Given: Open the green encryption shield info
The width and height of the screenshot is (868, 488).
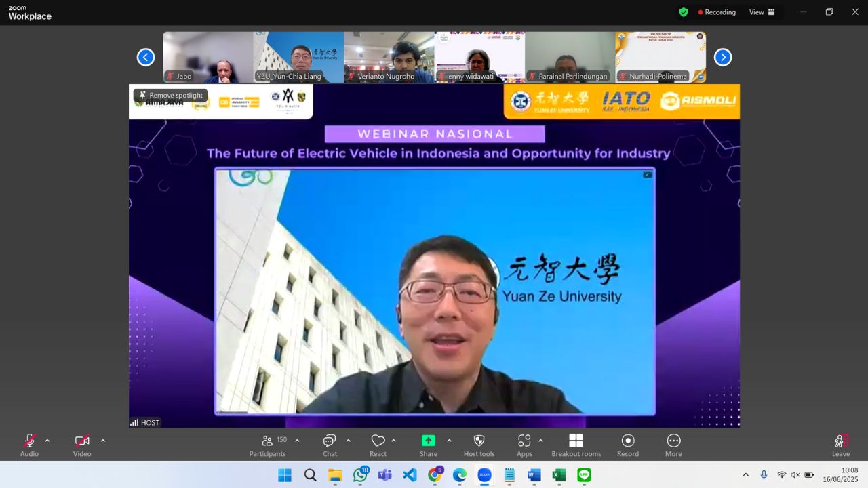Looking at the screenshot, I should point(684,12).
